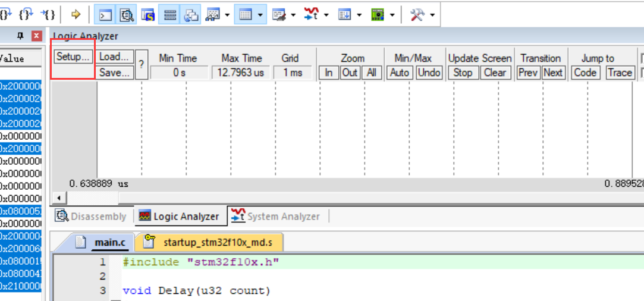Clear the Logic Analyzer screen
The image size is (644, 301).
pyautogui.click(x=495, y=73)
